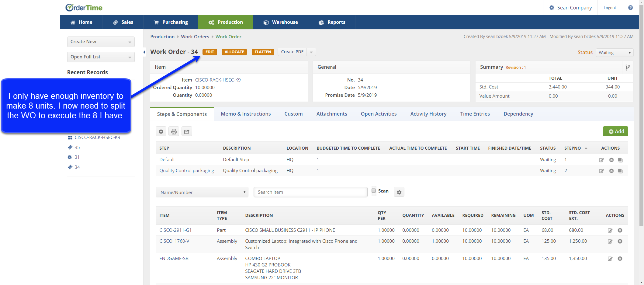Edit the Quality Control packaging step
The image size is (644, 285).
(x=601, y=171)
